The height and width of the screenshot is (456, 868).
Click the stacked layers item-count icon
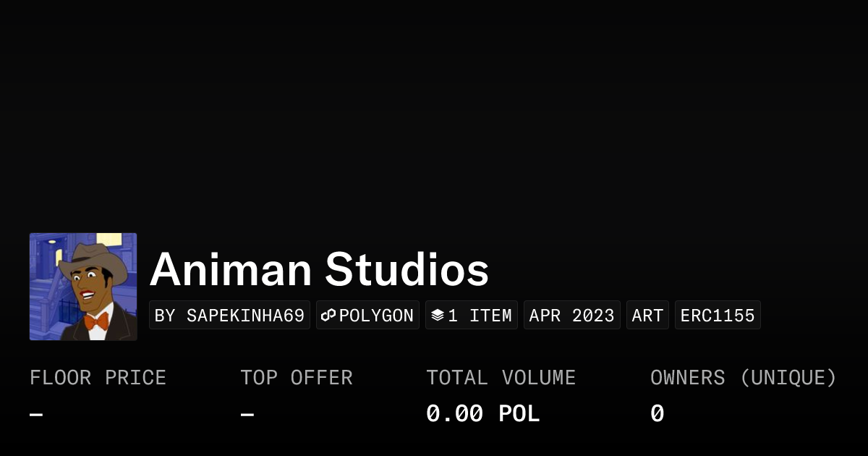tap(437, 316)
